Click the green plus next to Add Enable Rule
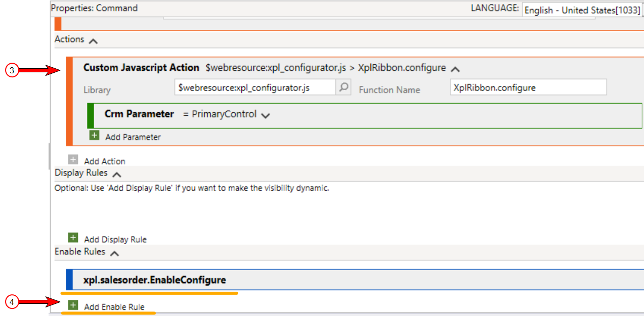Viewport: 644px width, 316px height. (73, 305)
